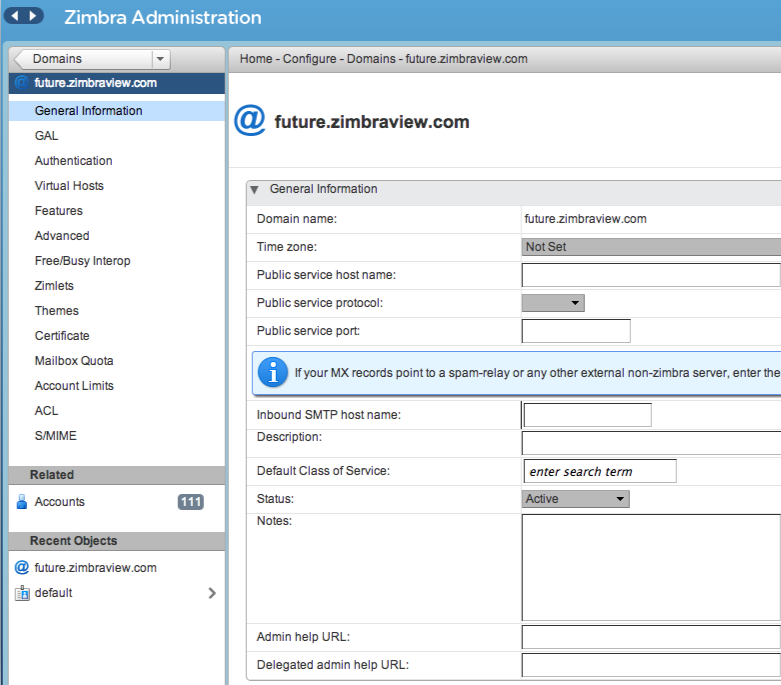Click the 111 accounts count badge
This screenshot has height=685, width=781.
tap(191, 502)
